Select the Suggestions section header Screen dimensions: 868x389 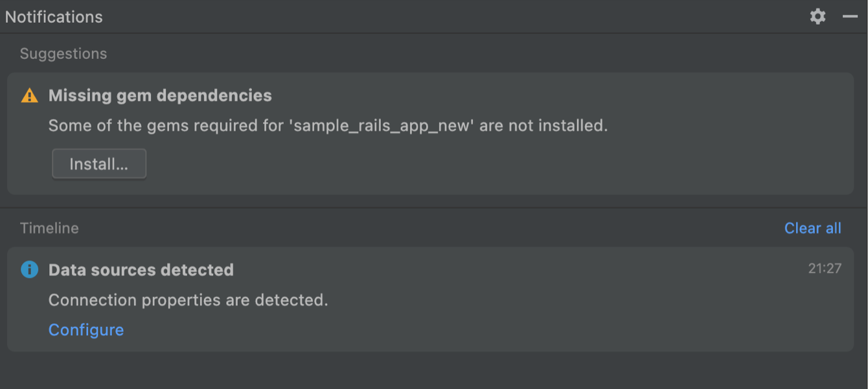point(63,53)
